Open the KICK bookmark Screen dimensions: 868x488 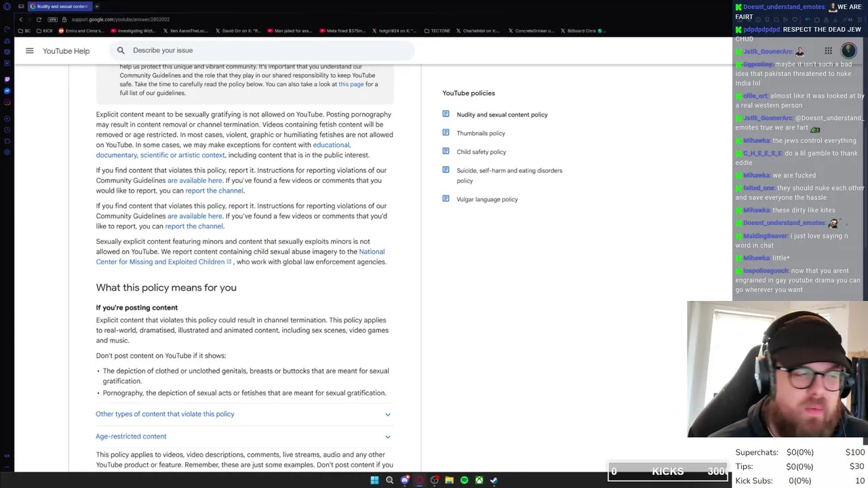[x=45, y=30]
